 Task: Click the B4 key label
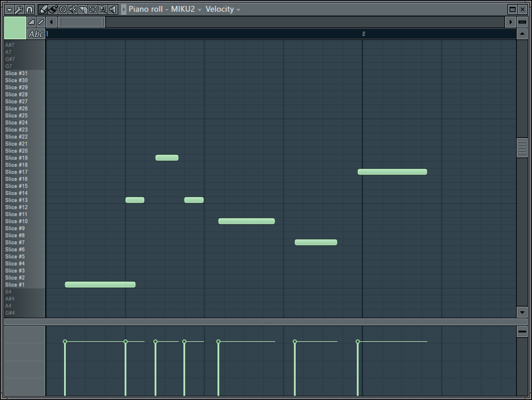pos(8,292)
